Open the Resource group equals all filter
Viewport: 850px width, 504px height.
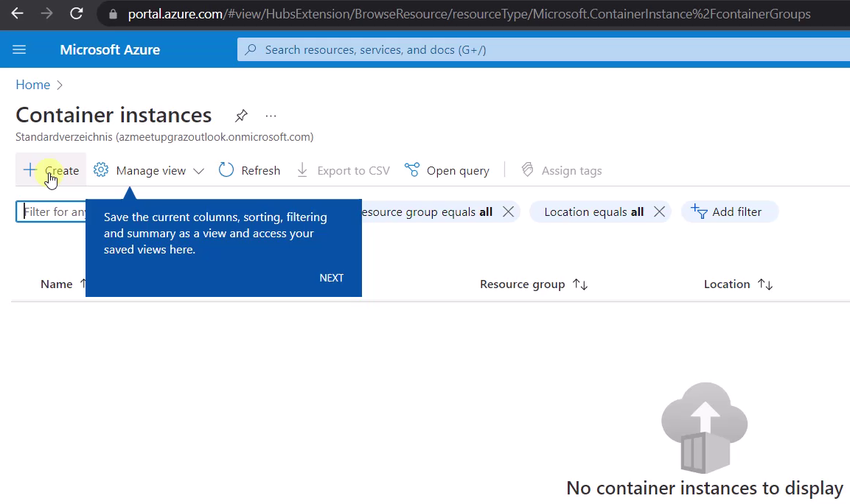pyautogui.click(x=427, y=212)
